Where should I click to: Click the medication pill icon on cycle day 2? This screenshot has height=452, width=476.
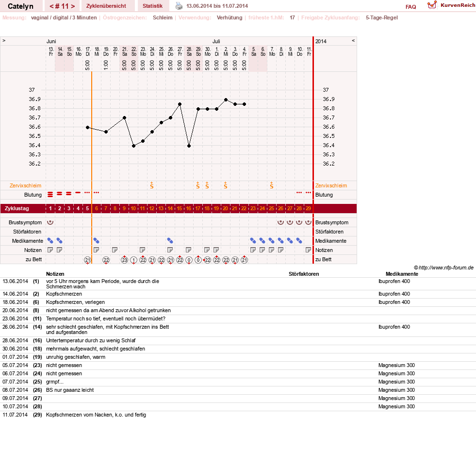point(60,241)
